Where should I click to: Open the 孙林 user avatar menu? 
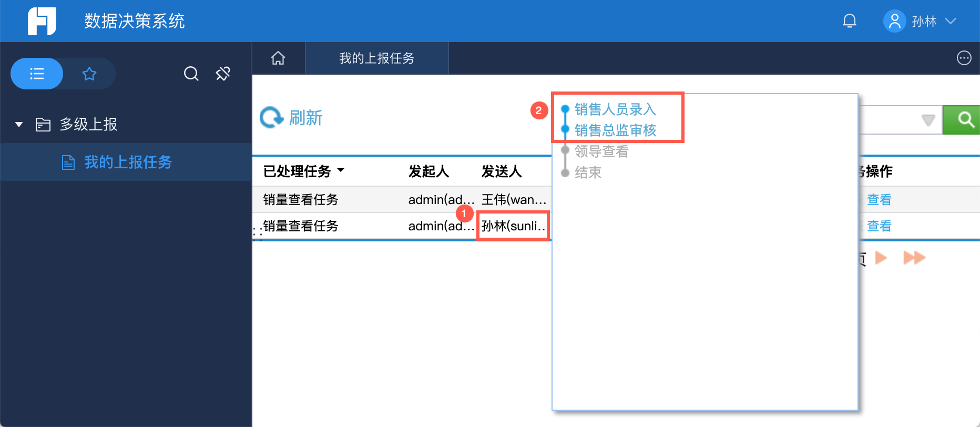pyautogui.click(x=920, y=21)
